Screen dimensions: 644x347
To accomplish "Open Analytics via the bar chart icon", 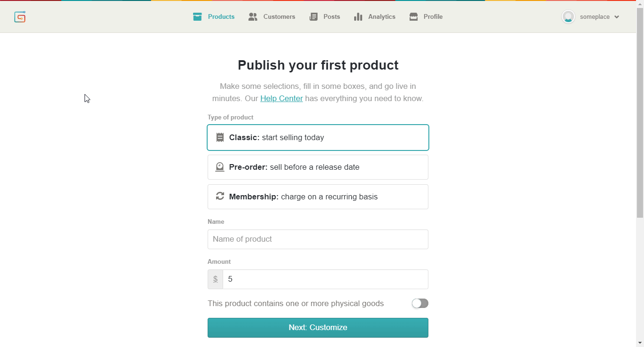I will click(x=358, y=16).
